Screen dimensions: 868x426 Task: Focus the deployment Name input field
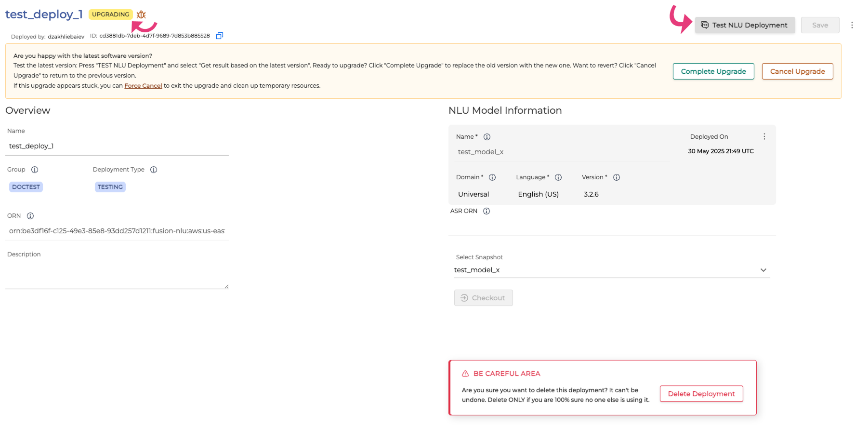117,146
